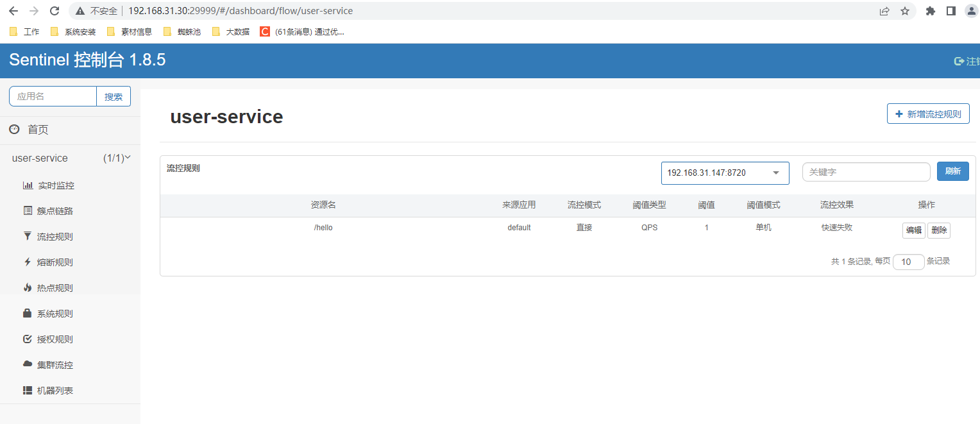The width and height of the screenshot is (980, 424).
Task: Click 删除 for the /hello rule
Action: point(939,231)
